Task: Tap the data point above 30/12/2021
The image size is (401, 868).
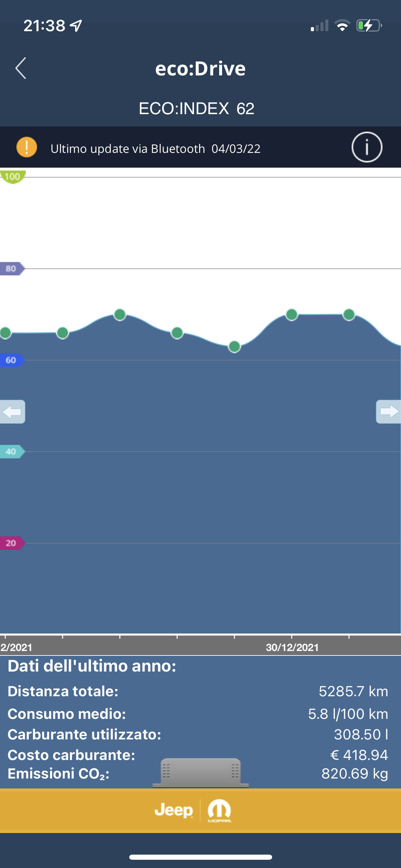Action: tap(292, 314)
